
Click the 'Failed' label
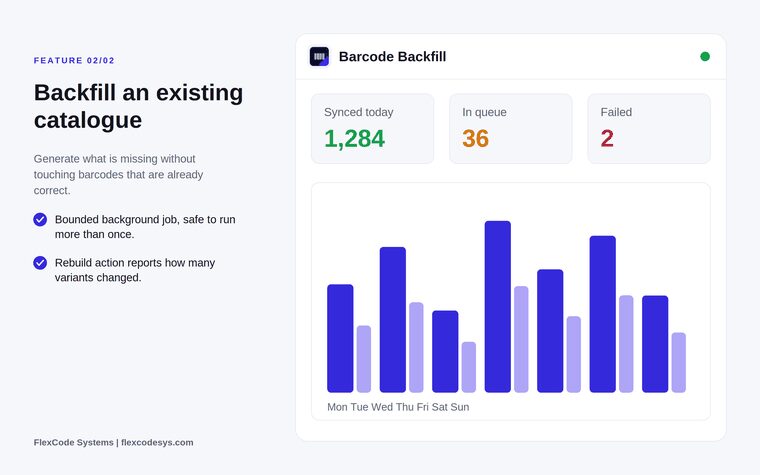616,112
